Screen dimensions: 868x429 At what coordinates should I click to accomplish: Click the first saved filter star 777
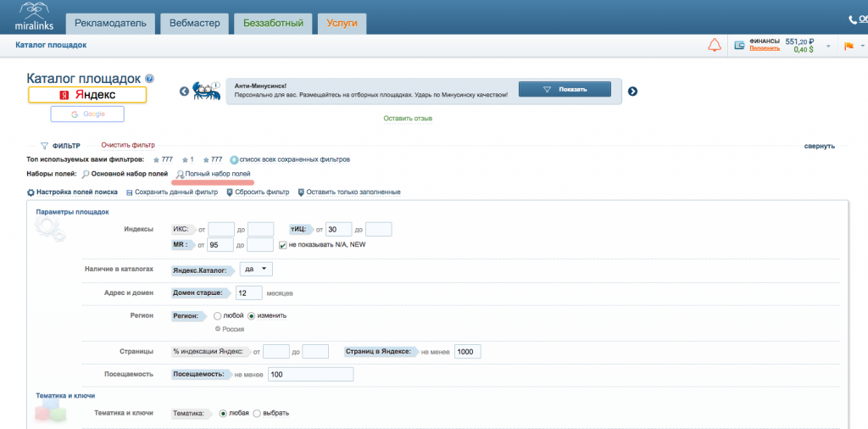(x=164, y=159)
